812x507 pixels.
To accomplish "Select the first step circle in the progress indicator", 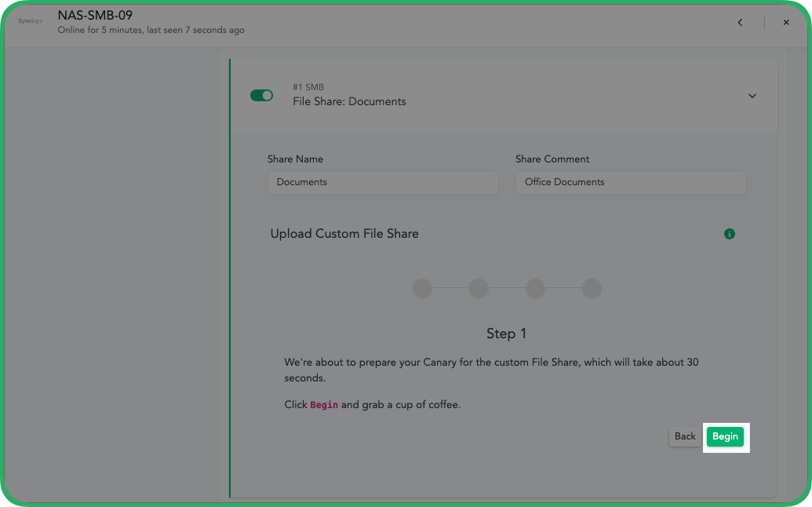I will click(x=422, y=288).
